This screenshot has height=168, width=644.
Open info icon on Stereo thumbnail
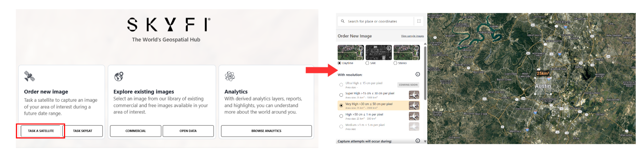point(417,48)
